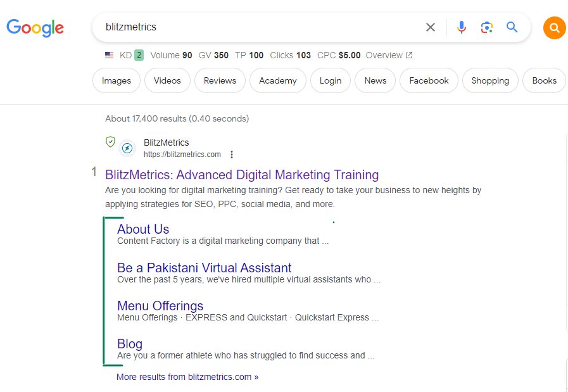Start voice search with microphone icon

pyautogui.click(x=462, y=27)
